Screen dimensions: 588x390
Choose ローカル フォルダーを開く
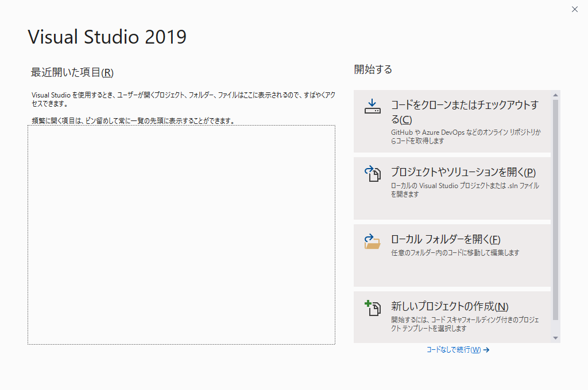tap(452, 255)
